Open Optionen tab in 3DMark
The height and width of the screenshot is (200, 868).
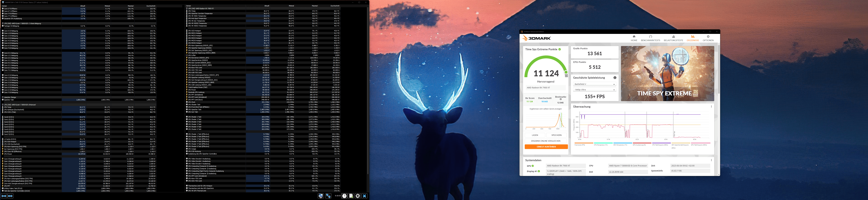pyautogui.click(x=708, y=38)
